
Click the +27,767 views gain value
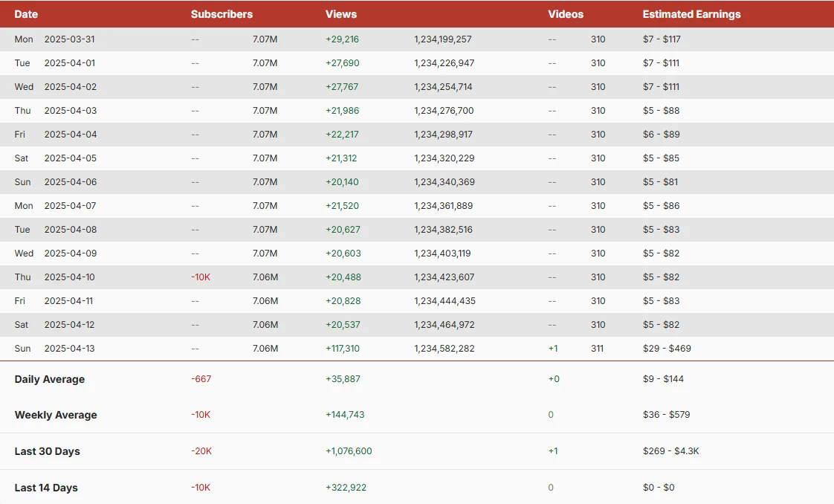click(x=342, y=87)
